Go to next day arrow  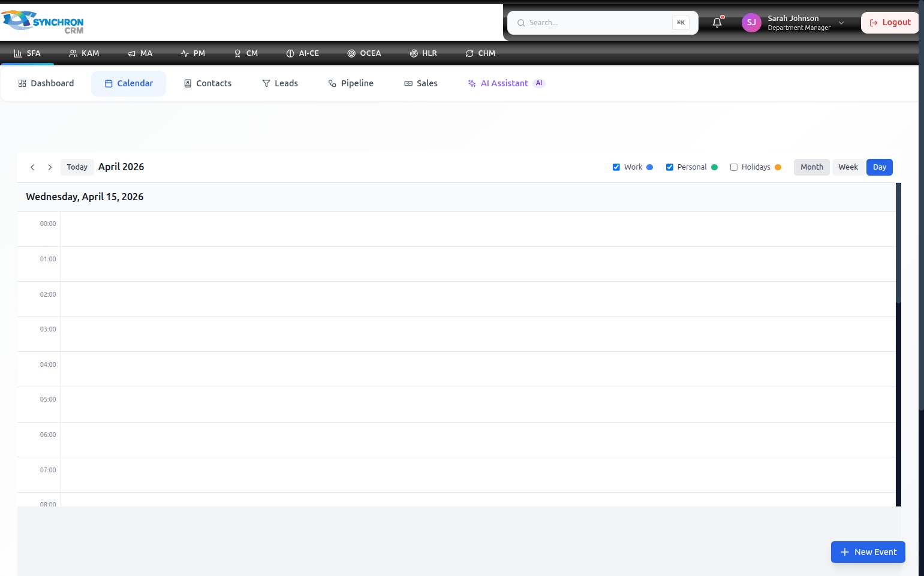[x=50, y=167]
